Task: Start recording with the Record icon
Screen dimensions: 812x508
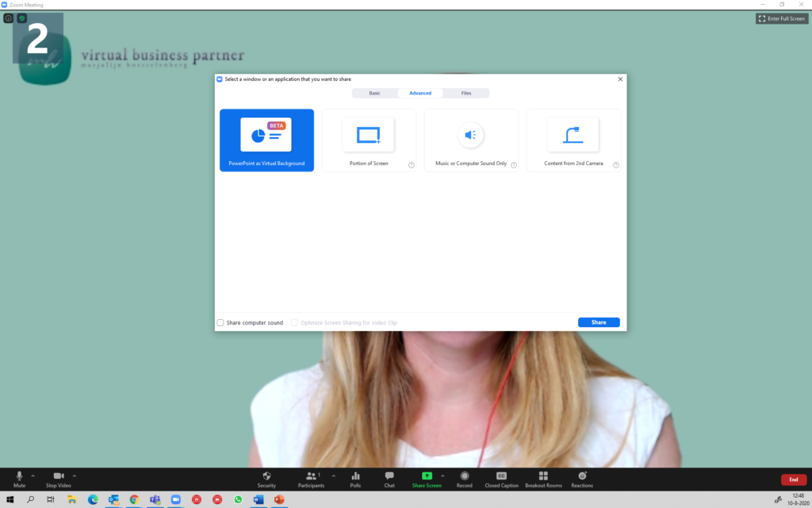Action: click(465, 476)
